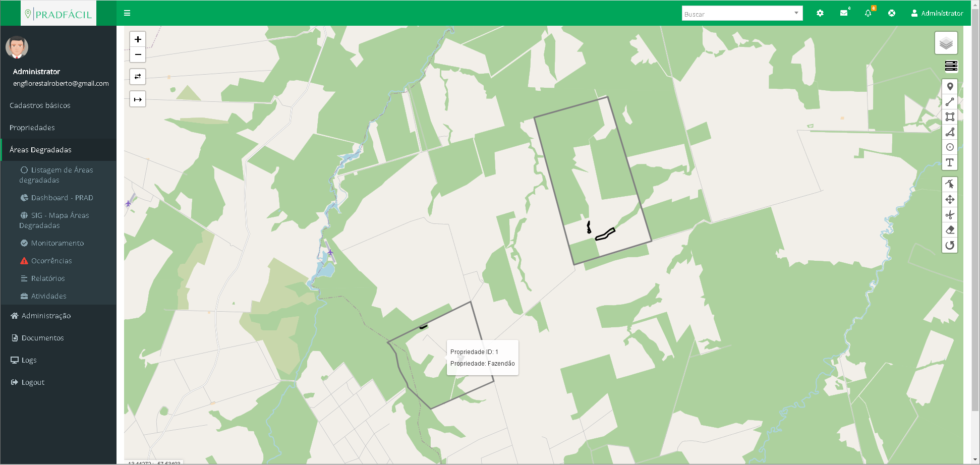980x465 pixels.
Task: Enable the cut layers scissors tool
Action: [950, 215]
